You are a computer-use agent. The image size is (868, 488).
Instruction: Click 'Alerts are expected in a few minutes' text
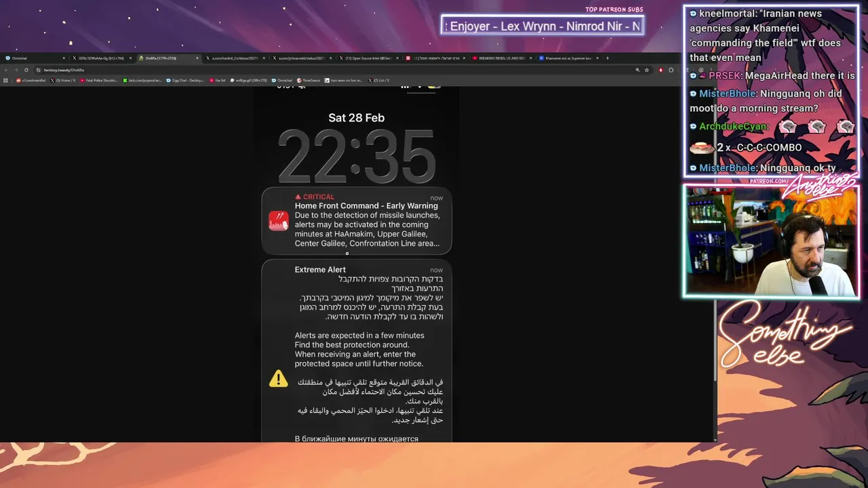359,335
